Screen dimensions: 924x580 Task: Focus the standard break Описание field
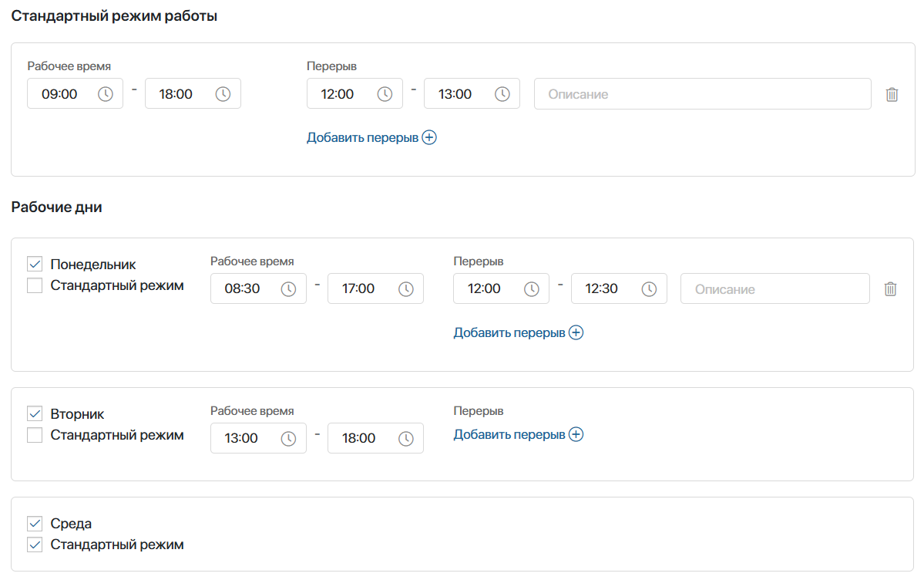coord(702,94)
